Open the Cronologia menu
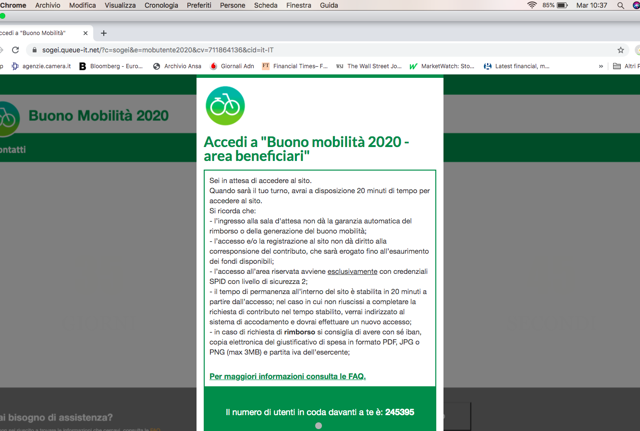The height and width of the screenshot is (431, 640). pos(161,5)
